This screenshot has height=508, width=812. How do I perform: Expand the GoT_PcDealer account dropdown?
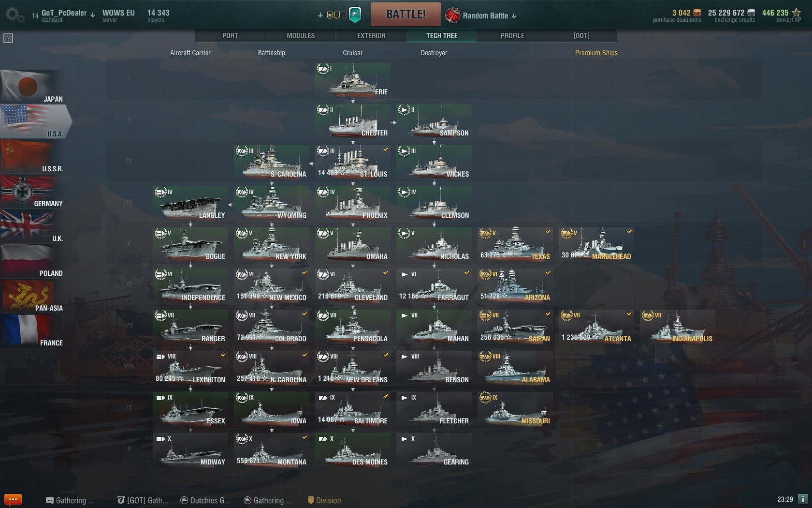pos(93,15)
